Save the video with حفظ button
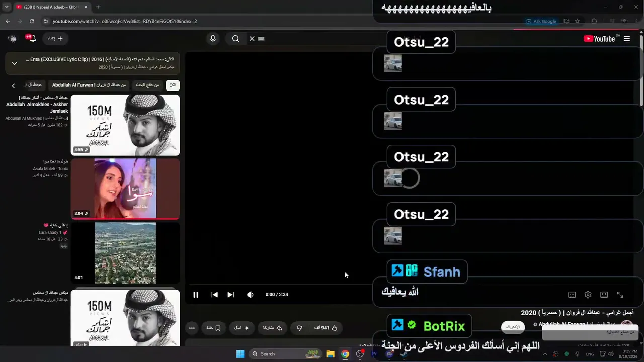The height and width of the screenshot is (362, 644). pos(214,328)
